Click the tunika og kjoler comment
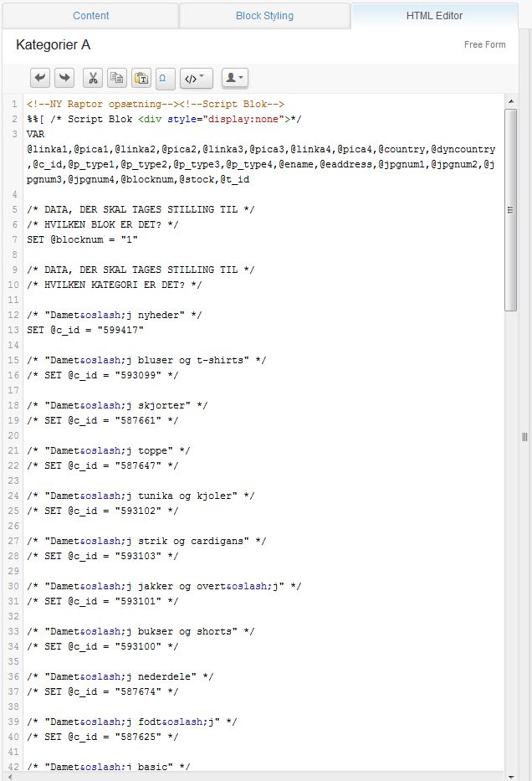 [x=141, y=496]
